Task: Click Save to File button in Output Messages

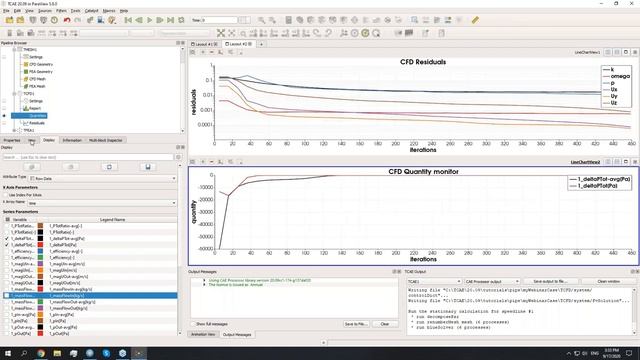Action: pos(356,324)
